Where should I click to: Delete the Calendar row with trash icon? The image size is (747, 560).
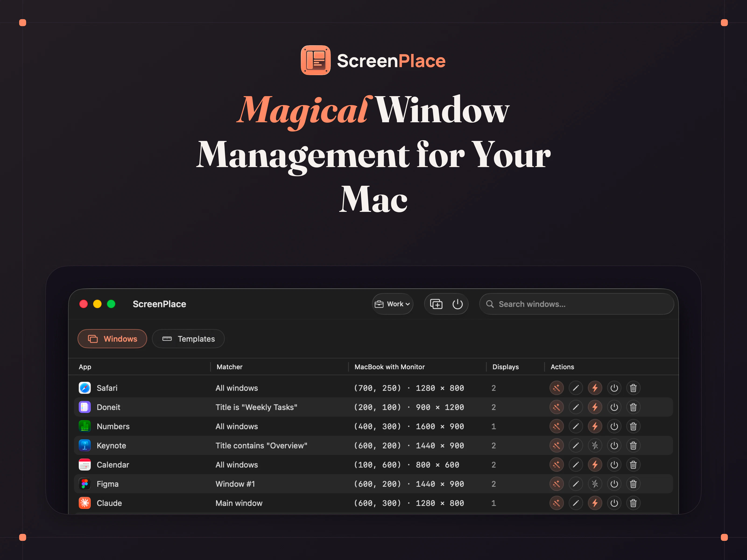click(x=634, y=465)
